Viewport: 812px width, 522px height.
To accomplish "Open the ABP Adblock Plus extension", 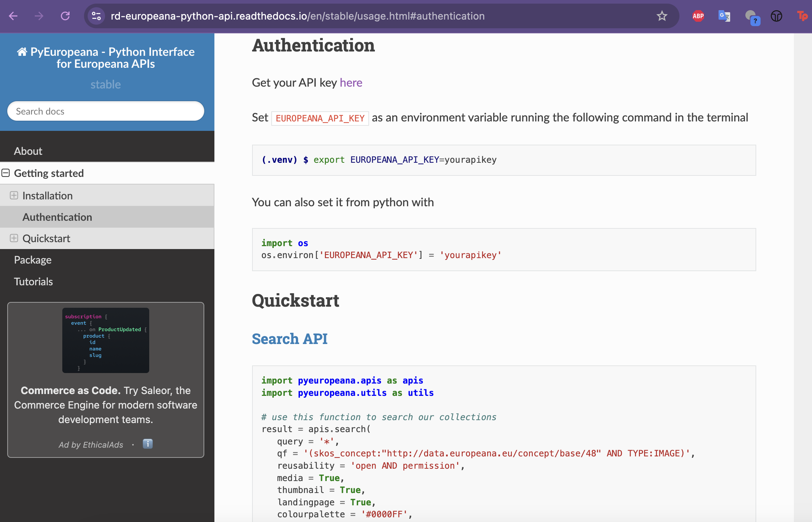I will tap(698, 16).
